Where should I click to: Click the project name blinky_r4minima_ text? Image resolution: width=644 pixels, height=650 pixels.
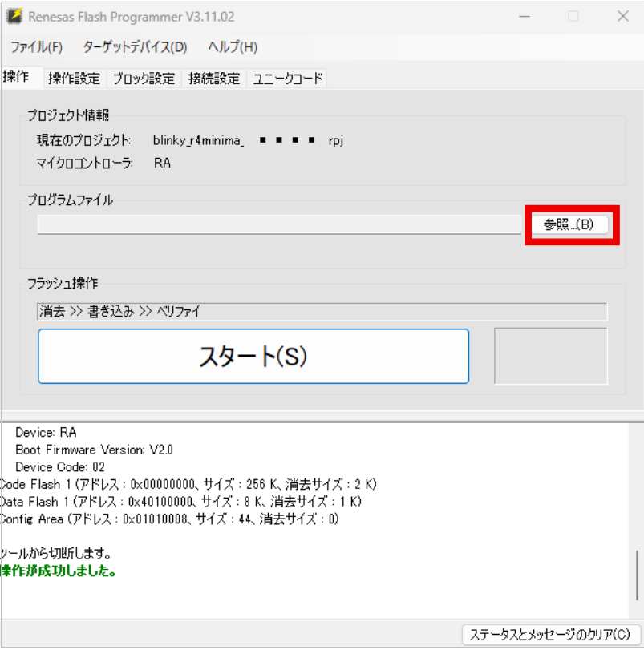(199, 141)
